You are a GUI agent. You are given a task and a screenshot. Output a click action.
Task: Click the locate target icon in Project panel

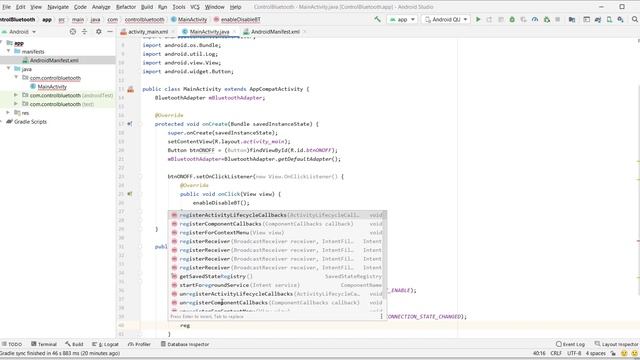tap(73, 31)
